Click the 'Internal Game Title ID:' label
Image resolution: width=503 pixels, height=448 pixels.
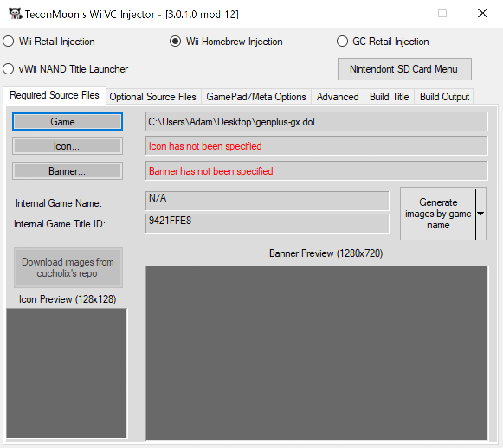point(60,224)
